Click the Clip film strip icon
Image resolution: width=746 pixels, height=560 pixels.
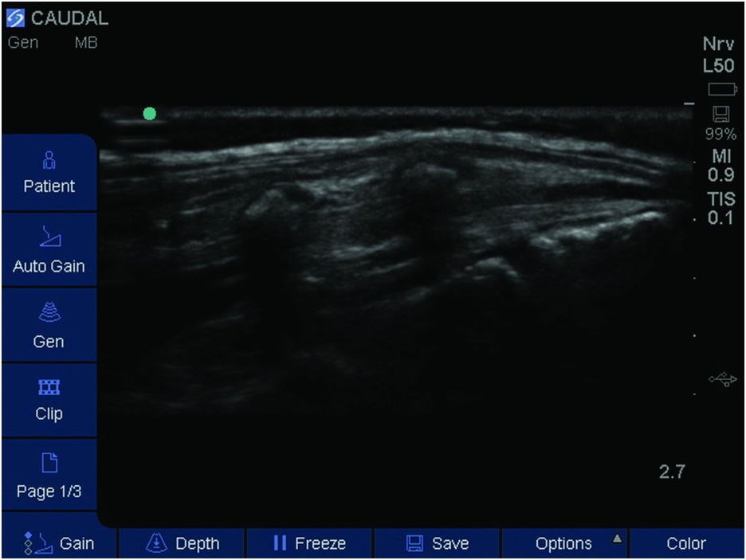49,388
